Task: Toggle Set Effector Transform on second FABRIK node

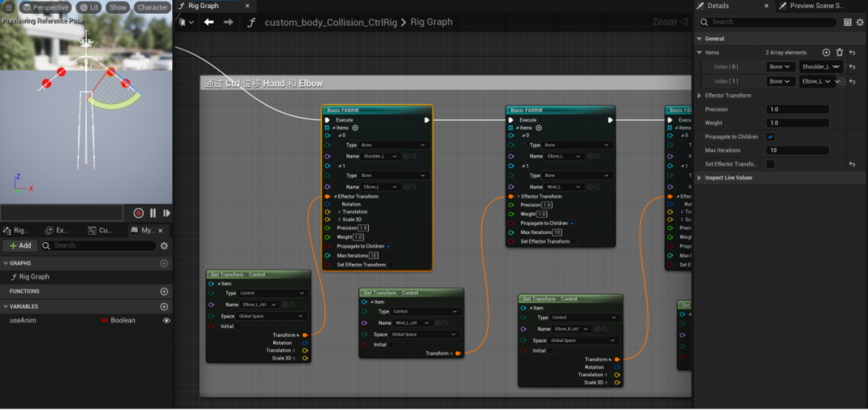Action: tap(574, 241)
